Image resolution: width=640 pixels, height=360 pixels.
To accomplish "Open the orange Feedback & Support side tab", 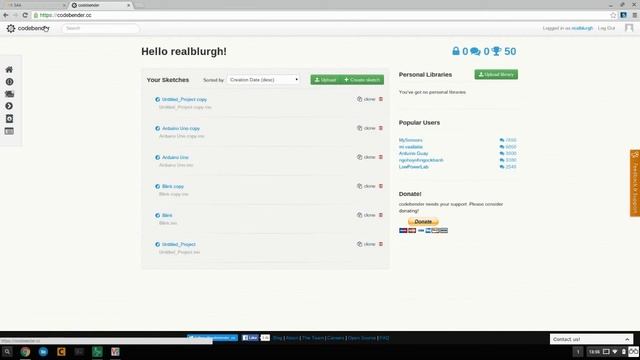I will tap(635, 183).
